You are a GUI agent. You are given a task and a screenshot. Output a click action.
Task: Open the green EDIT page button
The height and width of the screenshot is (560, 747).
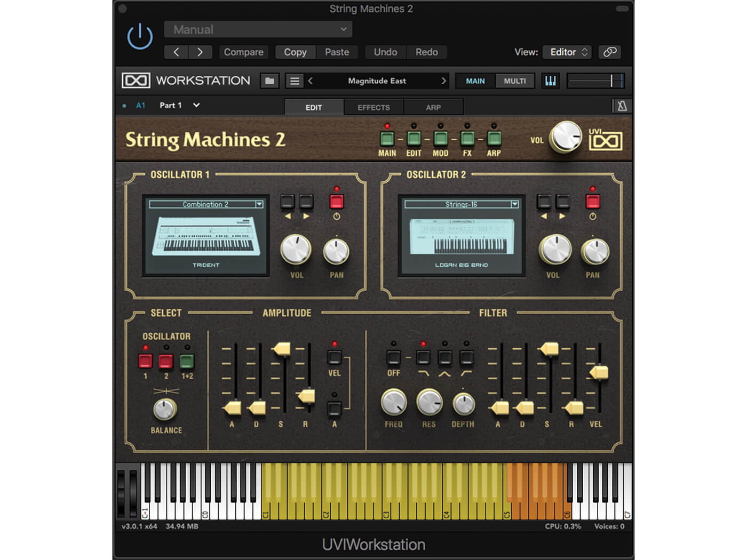coord(414,139)
